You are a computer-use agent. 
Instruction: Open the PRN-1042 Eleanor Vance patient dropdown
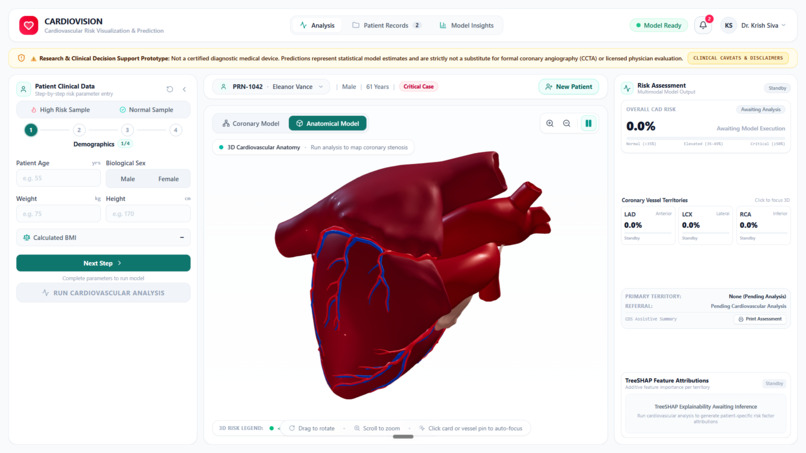pyautogui.click(x=272, y=87)
